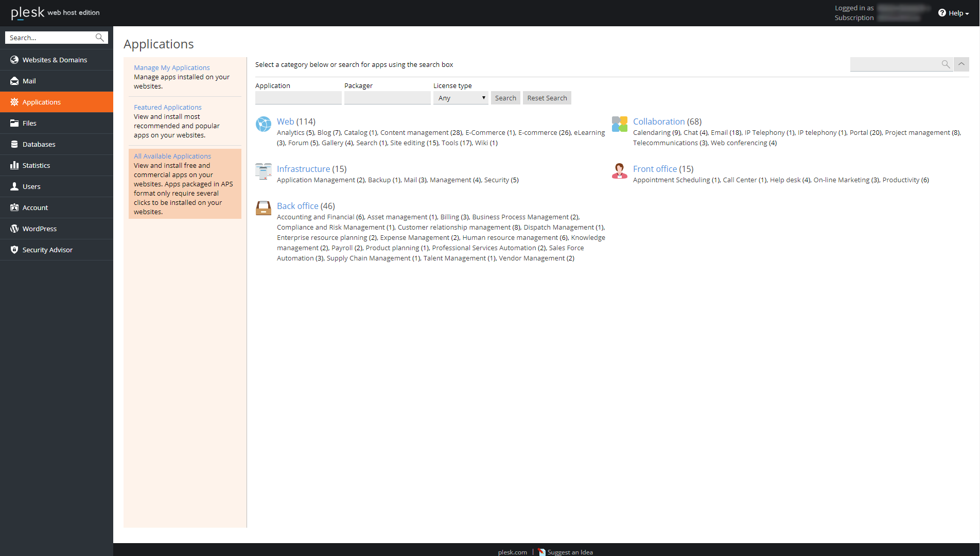Image resolution: width=980 pixels, height=556 pixels.
Task: Click the Collaboration puzzle pieces icon
Action: 620,124
